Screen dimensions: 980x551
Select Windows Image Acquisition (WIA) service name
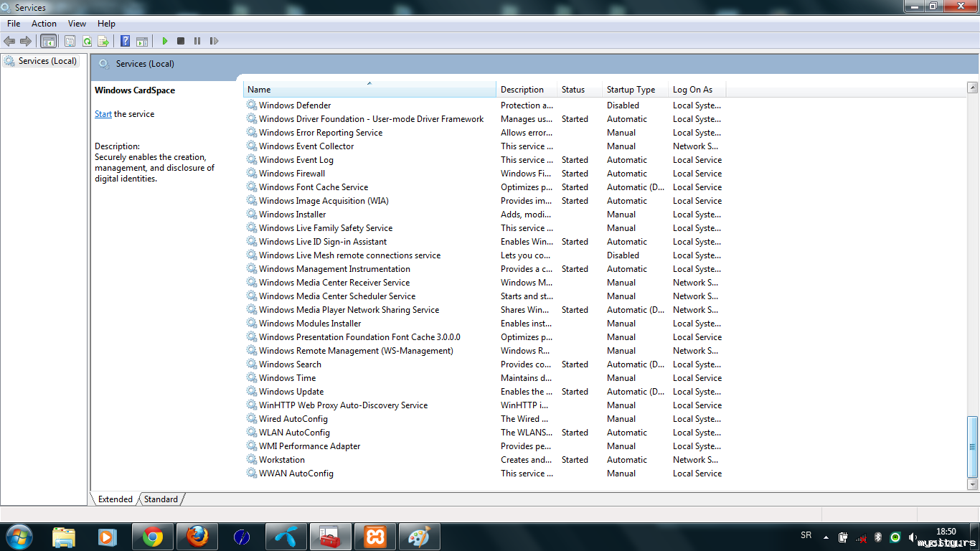coord(324,201)
